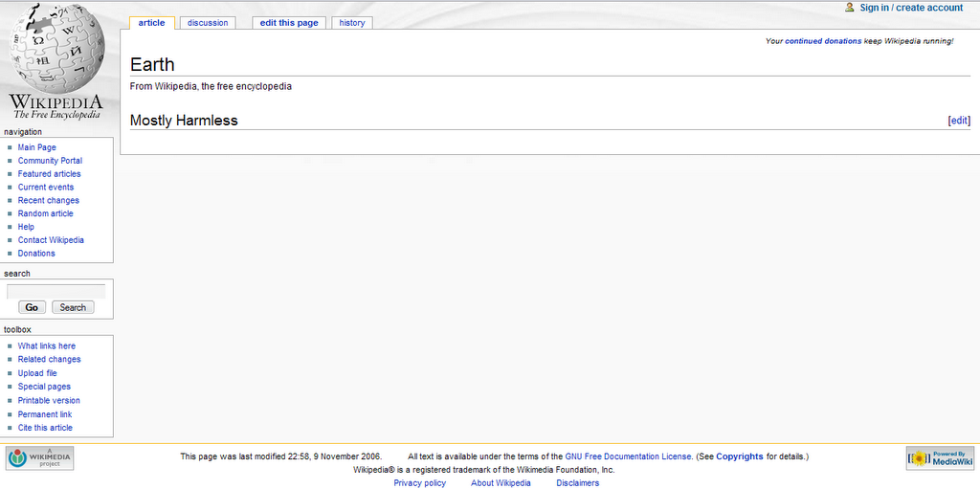
Task: View the history tab
Action: point(352,23)
